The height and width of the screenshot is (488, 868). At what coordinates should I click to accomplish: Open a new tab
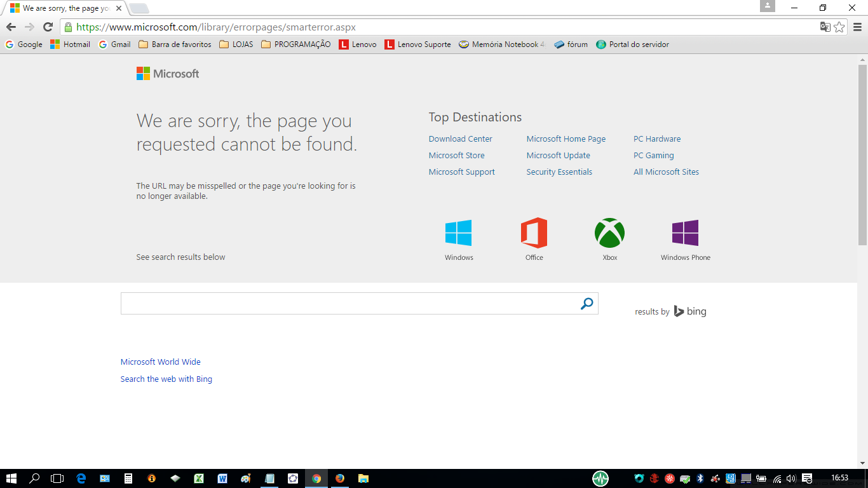pyautogui.click(x=139, y=8)
